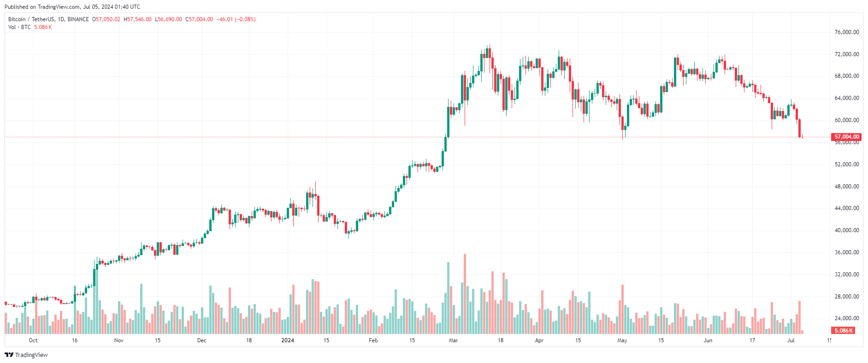This screenshot has height=363, width=868.
Task: Select the 2024 label on time axis
Action: pos(288,340)
